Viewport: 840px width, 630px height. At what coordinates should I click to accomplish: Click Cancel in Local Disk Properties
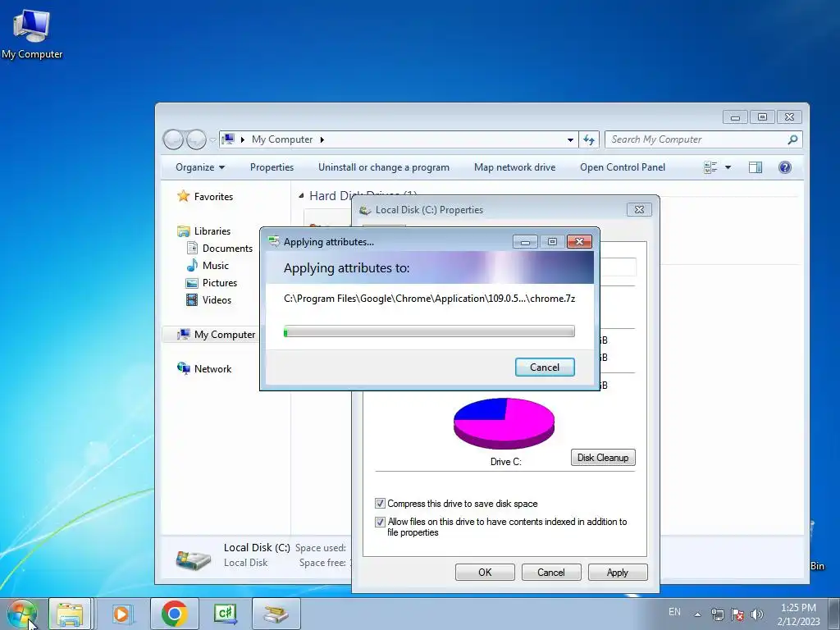click(x=551, y=572)
